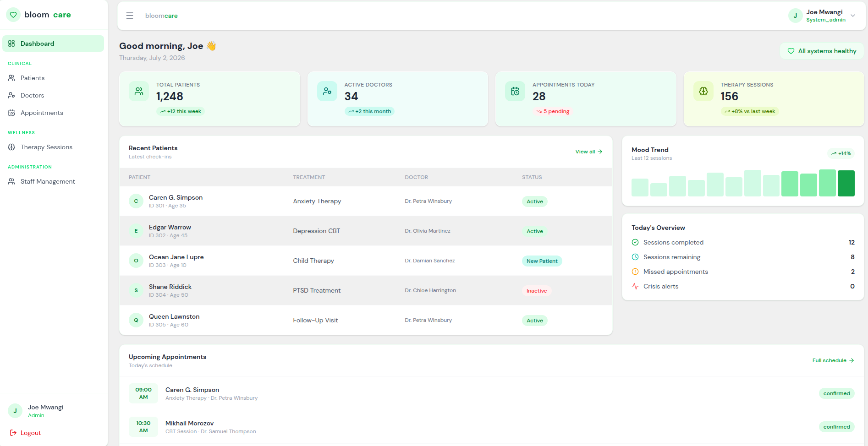This screenshot has width=868, height=446.
Task: Click the bloomcare header brand text
Action: (161, 16)
